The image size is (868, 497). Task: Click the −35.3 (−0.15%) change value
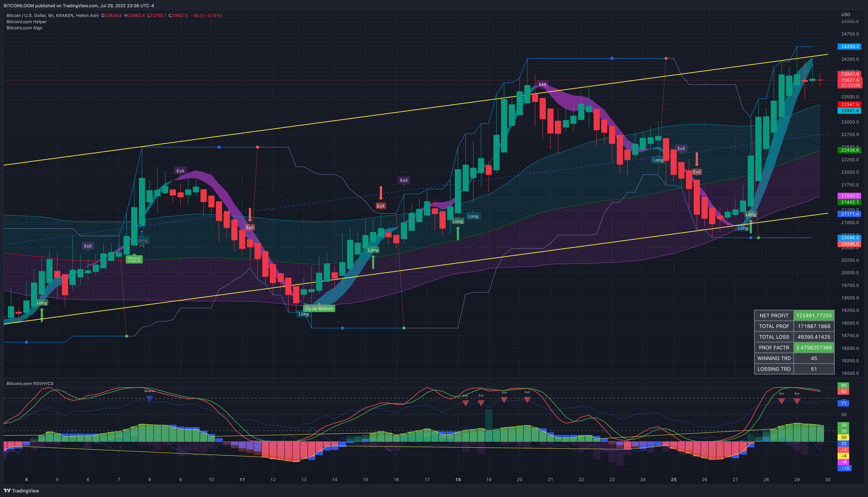pyautogui.click(x=206, y=15)
